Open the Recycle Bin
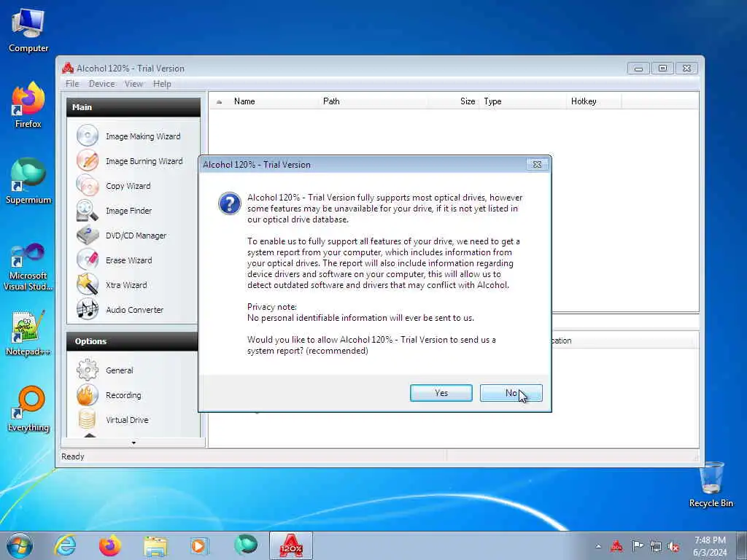Screen dimensions: 747x560 tap(711, 485)
